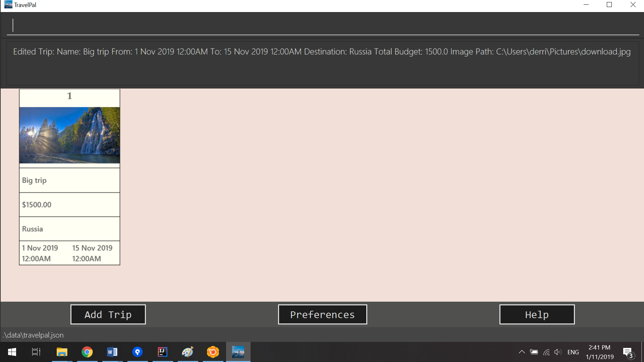Open the Chrome browser from taskbar
This screenshot has height=362, width=644.
pos(87,352)
